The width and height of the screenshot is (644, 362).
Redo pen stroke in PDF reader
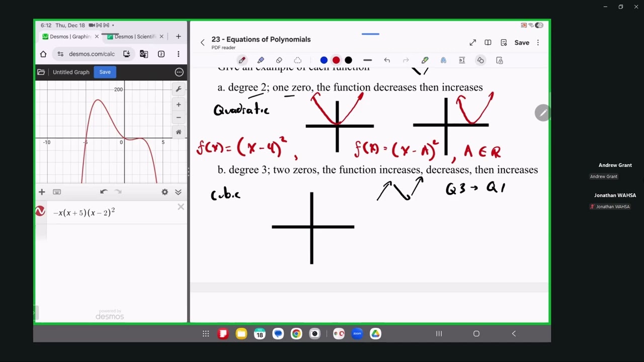point(406,60)
